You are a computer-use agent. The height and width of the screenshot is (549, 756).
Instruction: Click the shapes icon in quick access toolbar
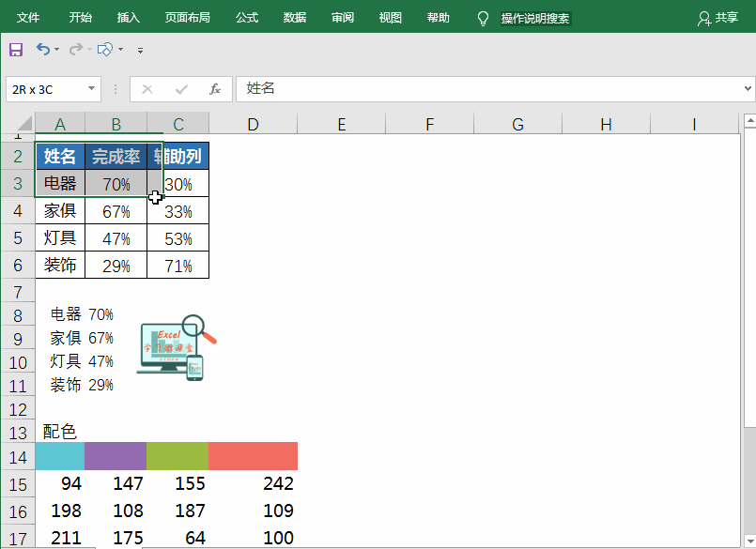pos(104,49)
